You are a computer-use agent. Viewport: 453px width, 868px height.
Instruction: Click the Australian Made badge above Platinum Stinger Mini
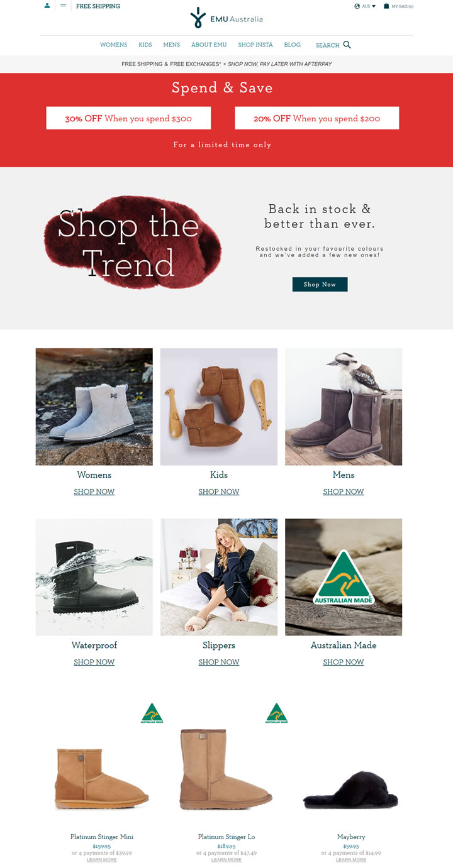tap(152, 713)
